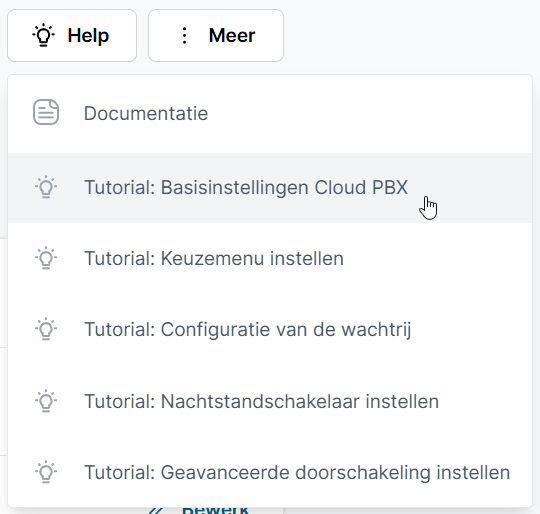Click the partially hidden Bewerk link
Image resolution: width=540 pixels, height=514 pixels.
[215, 510]
